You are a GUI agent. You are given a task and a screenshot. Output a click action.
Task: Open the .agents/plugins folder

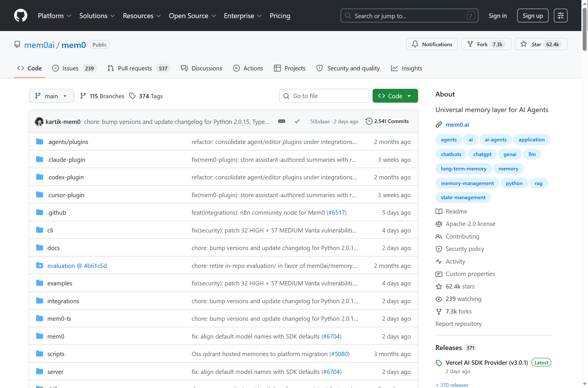(x=68, y=142)
